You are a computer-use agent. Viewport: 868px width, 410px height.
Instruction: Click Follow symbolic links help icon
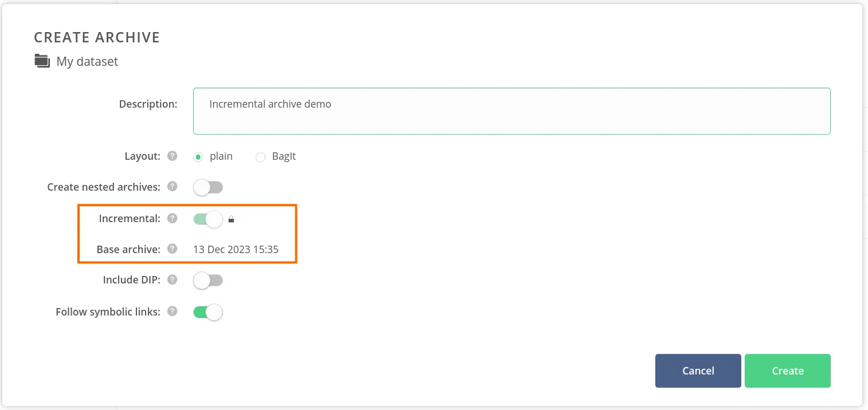pyautogui.click(x=172, y=312)
